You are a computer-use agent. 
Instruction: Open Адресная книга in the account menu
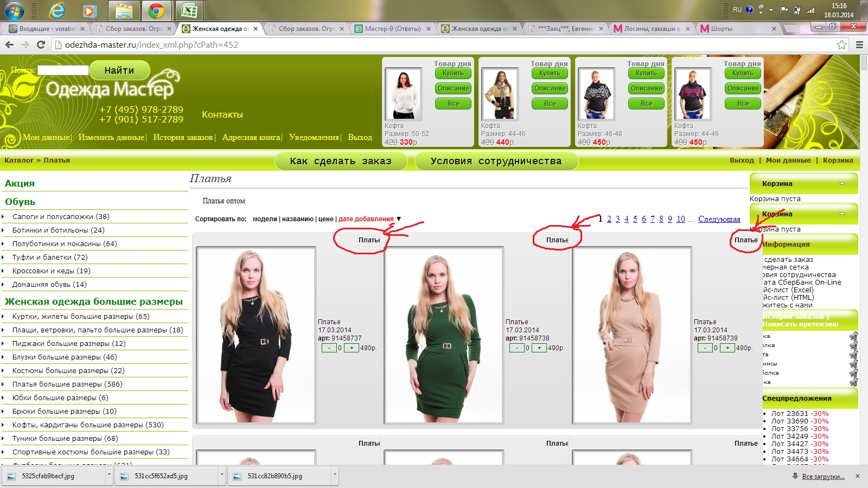[251, 137]
